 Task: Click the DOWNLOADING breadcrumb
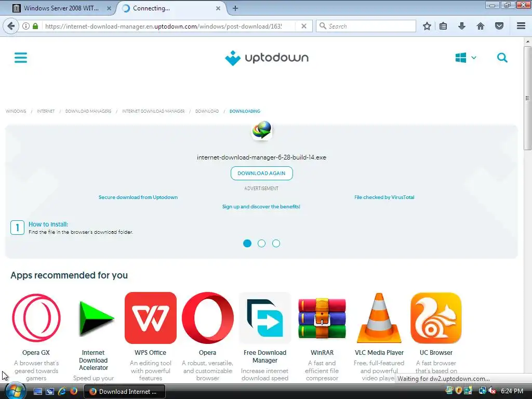point(245,111)
